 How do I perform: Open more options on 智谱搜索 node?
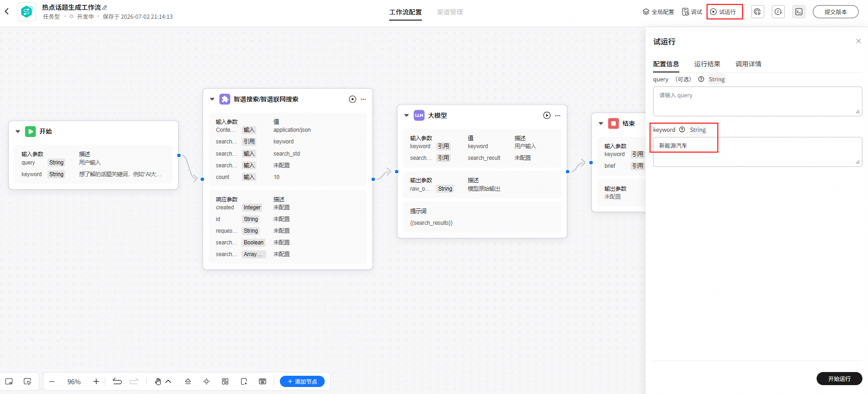point(363,99)
